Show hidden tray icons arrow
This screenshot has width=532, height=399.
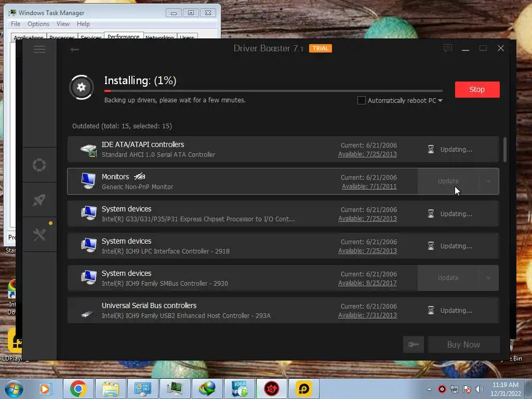[429, 389]
